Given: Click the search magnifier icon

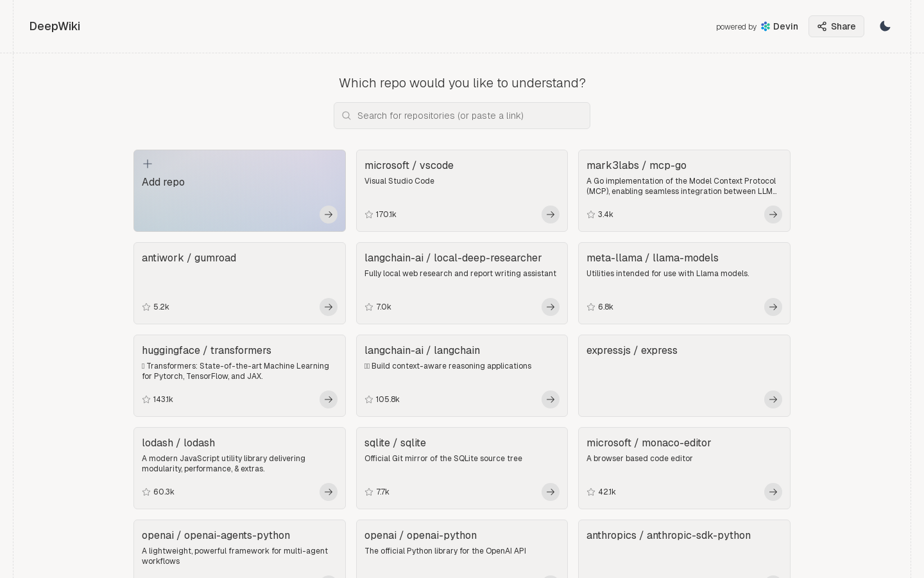Looking at the screenshot, I should pyautogui.click(x=346, y=116).
